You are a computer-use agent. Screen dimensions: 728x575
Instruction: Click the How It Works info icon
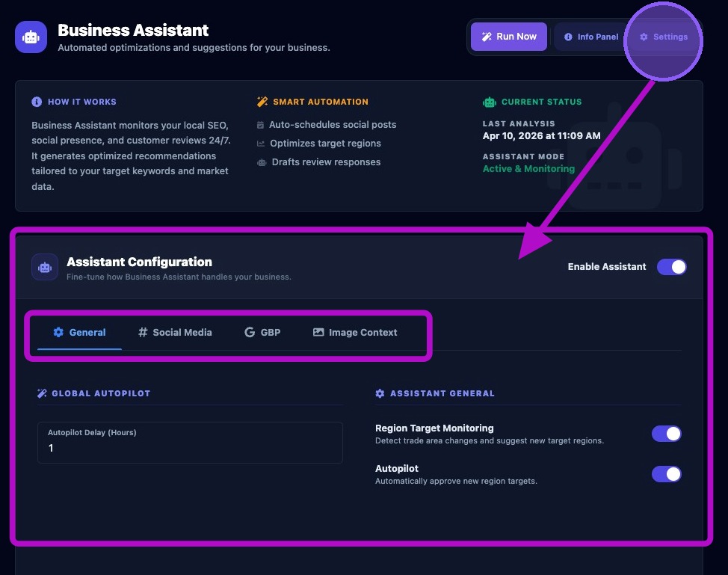tap(37, 102)
